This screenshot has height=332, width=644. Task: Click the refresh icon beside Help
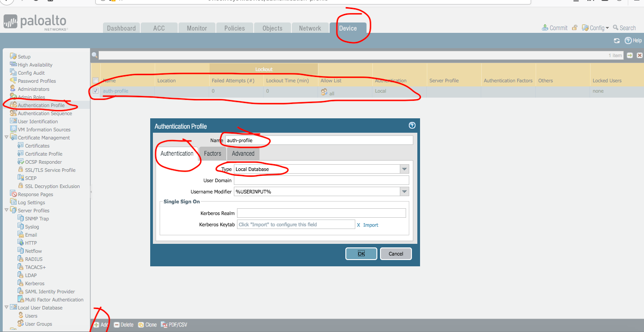pos(617,40)
